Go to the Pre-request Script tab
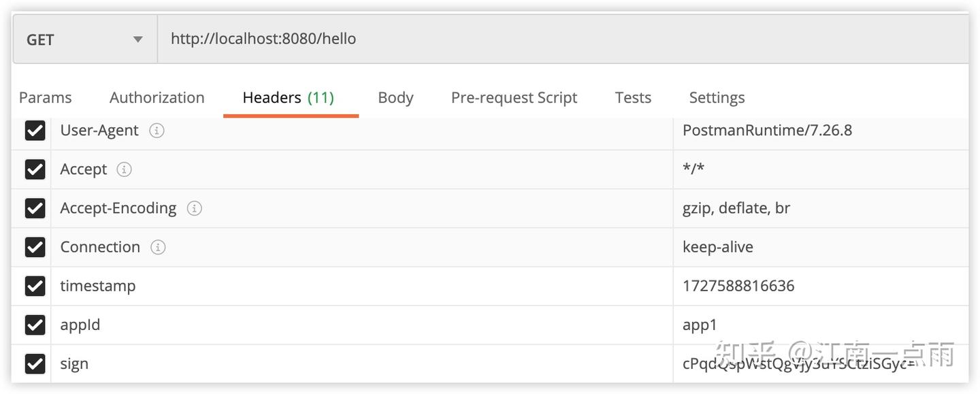Screen dimensions: 980x394 tap(514, 97)
